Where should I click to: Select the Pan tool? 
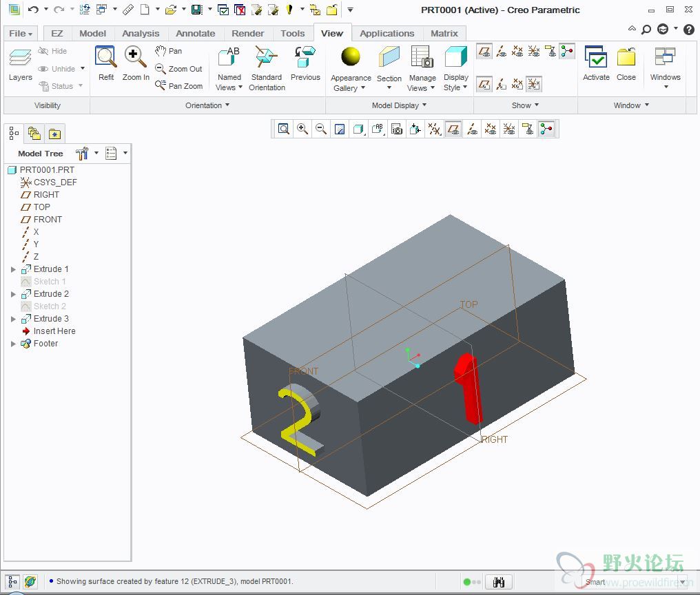point(168,51)
